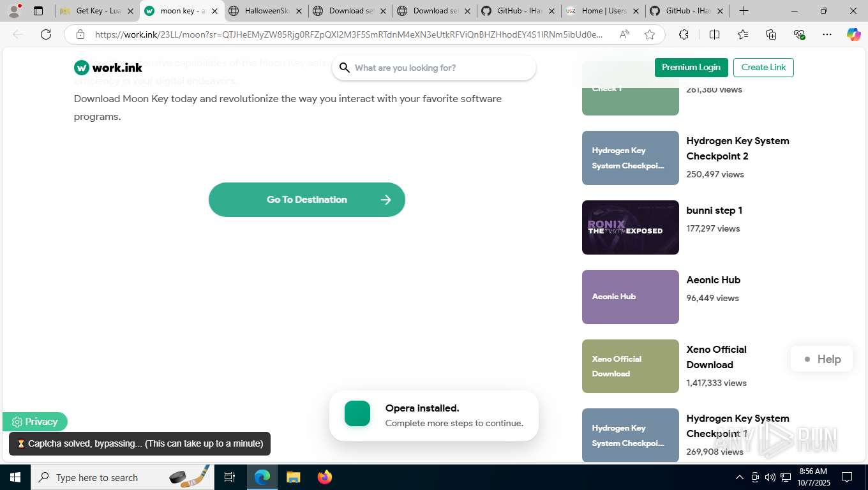Click the Premium Login button

(691, 68)
